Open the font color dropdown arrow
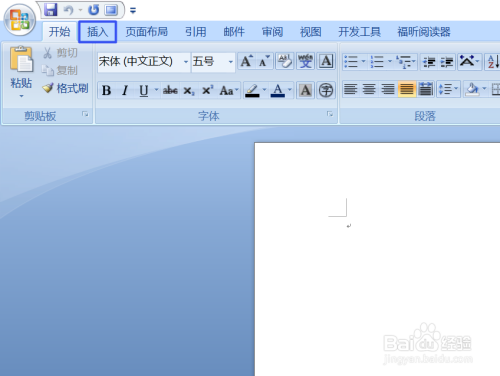The width and height of the screenshot is (500, 376). pyautogui.click(x=290, y=90)
